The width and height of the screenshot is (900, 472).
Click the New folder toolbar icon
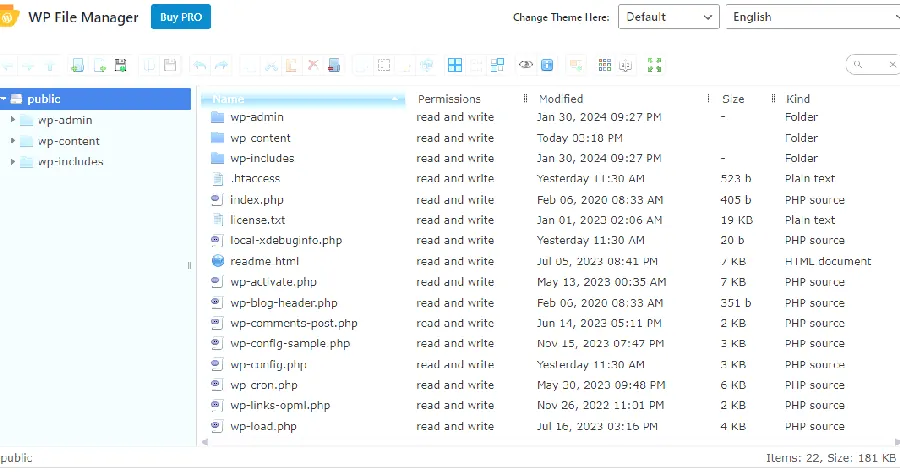[x=77, y=65]
